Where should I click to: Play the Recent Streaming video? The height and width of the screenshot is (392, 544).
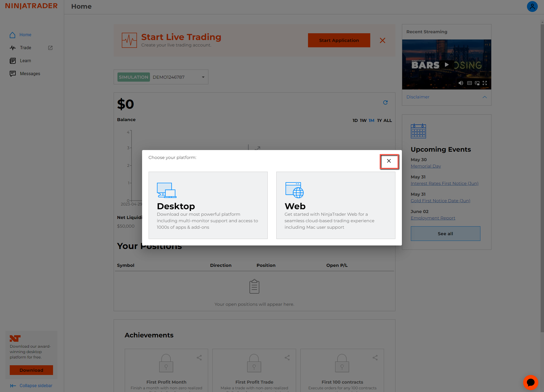tap(447, 65)
